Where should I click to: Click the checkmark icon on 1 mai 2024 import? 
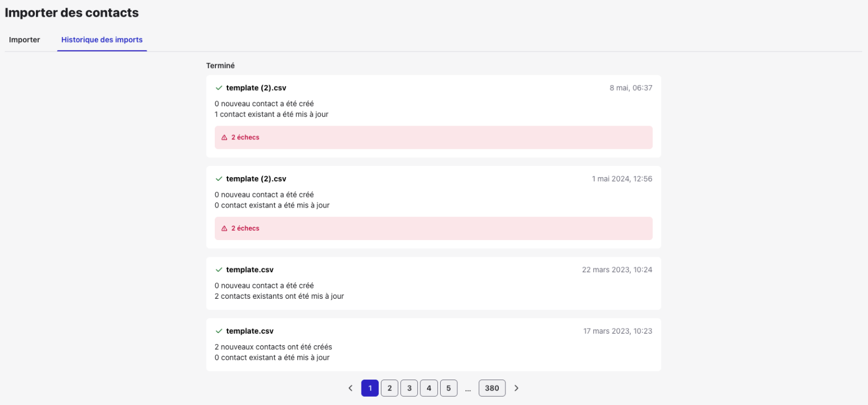219,179
